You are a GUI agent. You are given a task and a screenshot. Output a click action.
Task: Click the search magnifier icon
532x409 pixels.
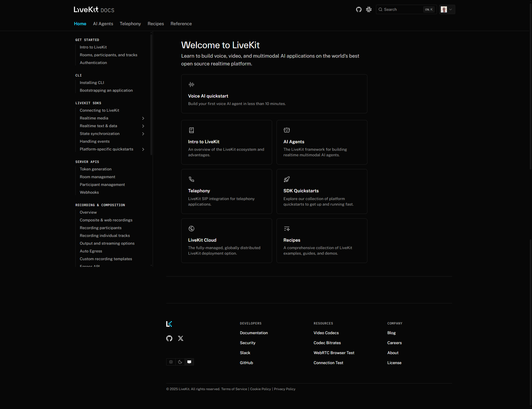[x=380, y=9]
